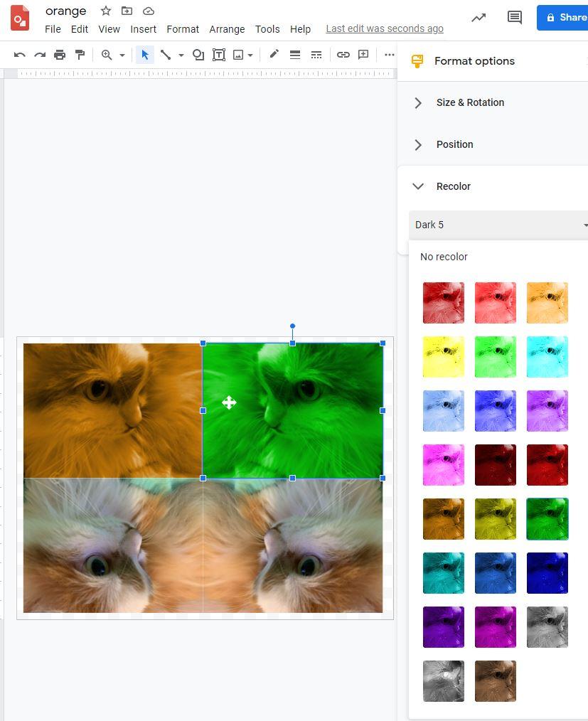Open comment history icon
Image resolution: width=588 pixels, height=721 pixels.
(x=515, y=18)
